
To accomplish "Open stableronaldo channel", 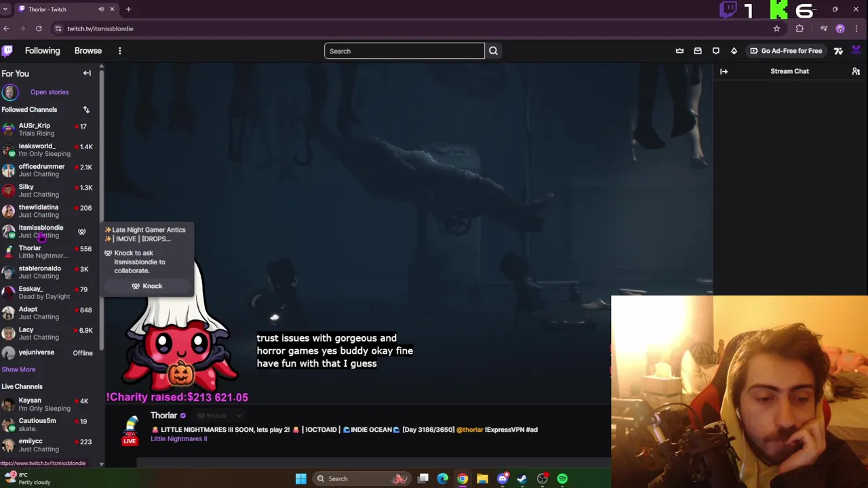I will pos(50,272).
